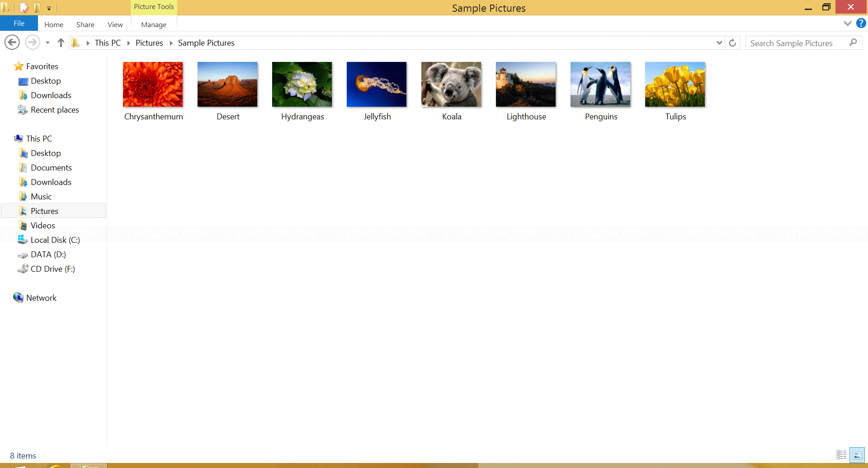Viewport: 868px width, 468px height.
Task: Open Help with the question mark icon
Action: pos(861,23)
